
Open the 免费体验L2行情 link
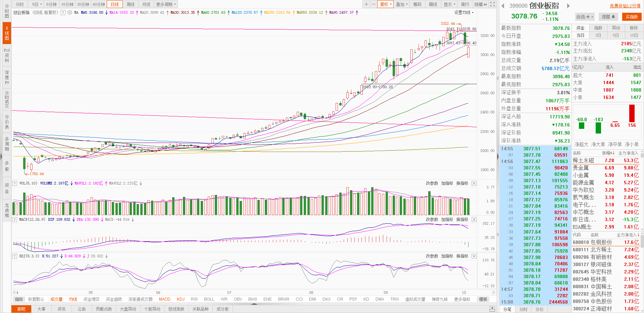click(625, 6)
